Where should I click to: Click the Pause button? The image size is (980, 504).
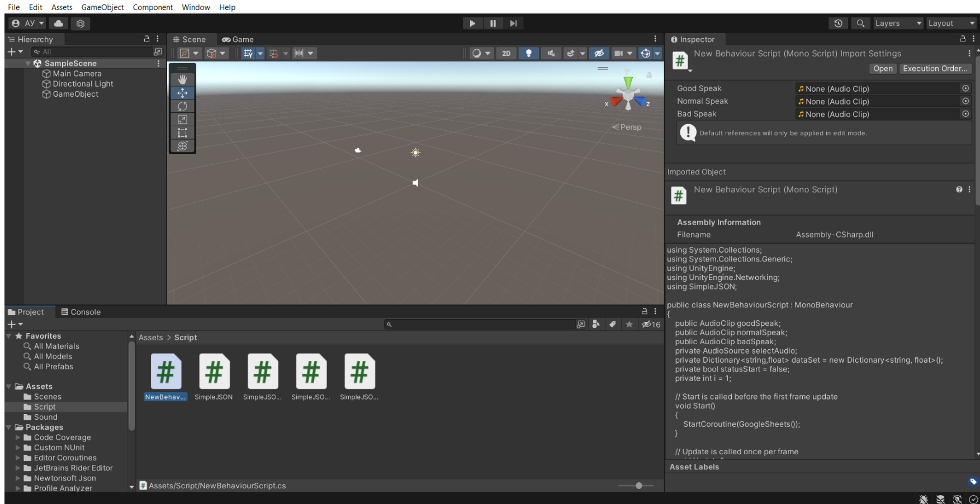(x=493, y=23)
